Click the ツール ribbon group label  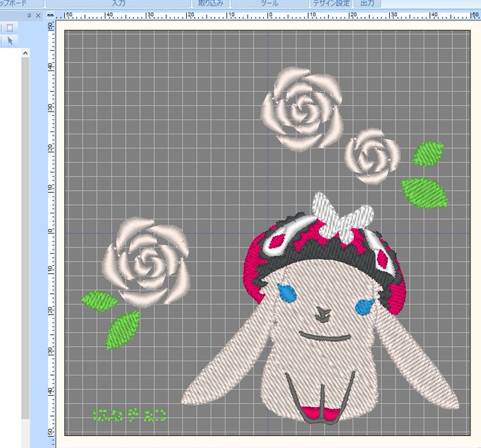point(270,4)
